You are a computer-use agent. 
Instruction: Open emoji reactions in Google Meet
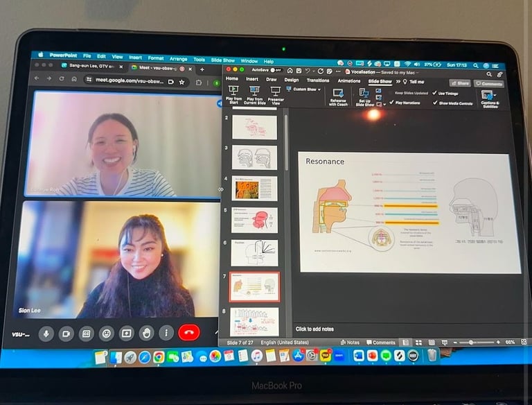click(106, 334)
